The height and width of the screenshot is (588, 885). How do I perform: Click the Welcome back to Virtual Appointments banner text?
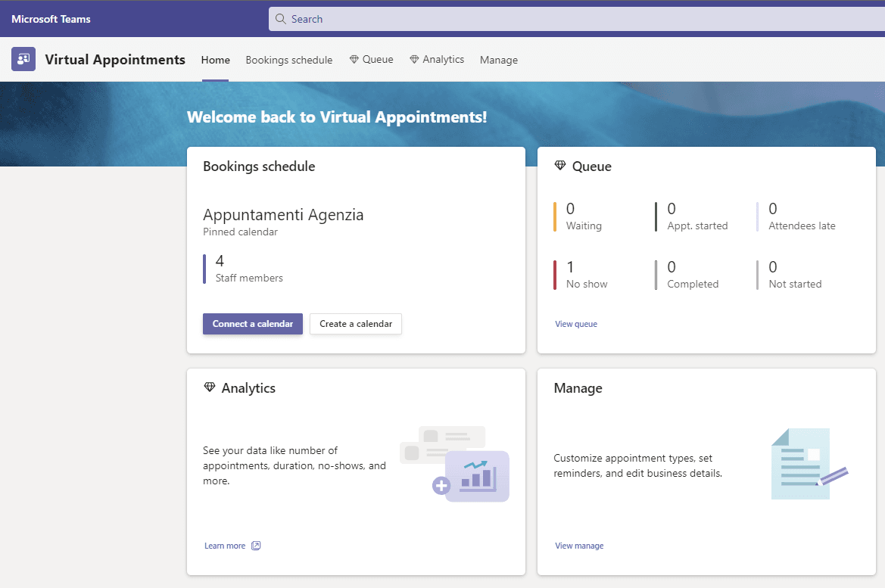(x=337, y=117)
